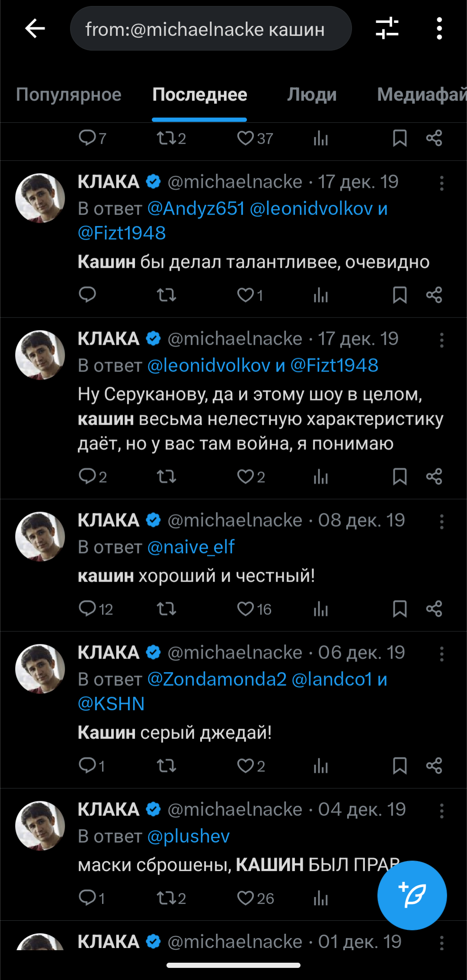Open more options for 08 дек. 19 tweet
The height and width of the screenshot is (980, 467).
click(441, 522)
